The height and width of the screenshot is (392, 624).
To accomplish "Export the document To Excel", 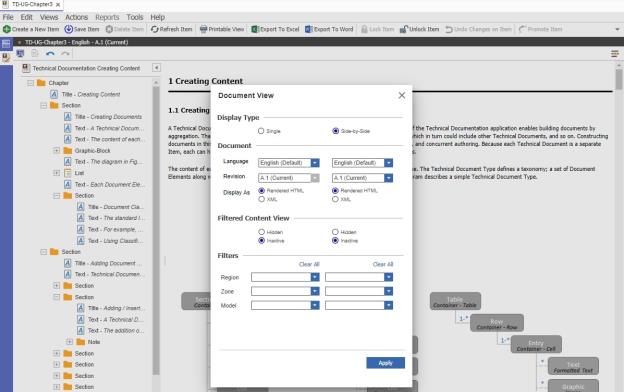I will 275,29.
